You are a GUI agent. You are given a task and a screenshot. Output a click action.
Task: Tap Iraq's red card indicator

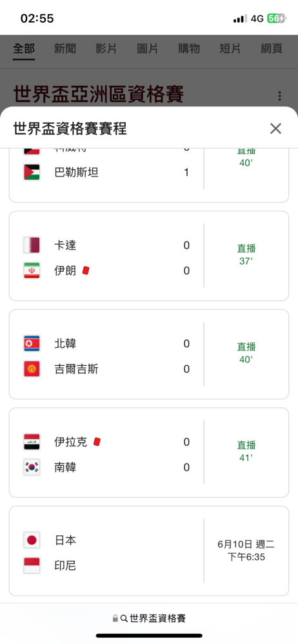(x=97, y=442)
